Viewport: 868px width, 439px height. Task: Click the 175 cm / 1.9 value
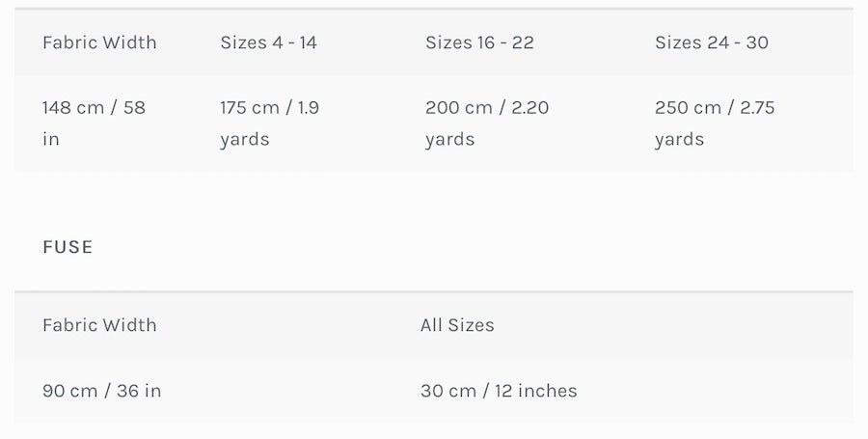coord(269,107)
